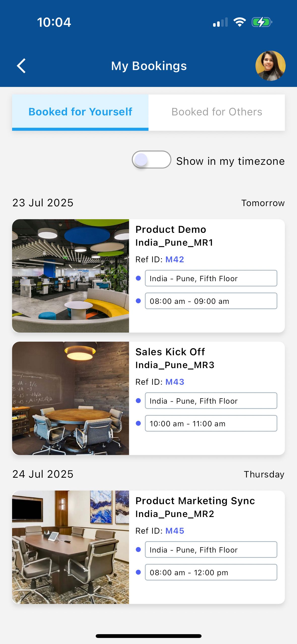Viewport: 297px width, 644px height.
Task: Open the Product Marketing Sync booking title
Action: click(195, 501)
